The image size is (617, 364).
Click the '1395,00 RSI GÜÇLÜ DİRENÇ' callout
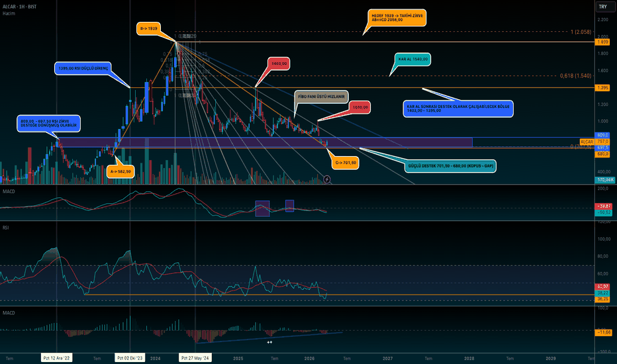pyautogui.click(x=83, y=68)
